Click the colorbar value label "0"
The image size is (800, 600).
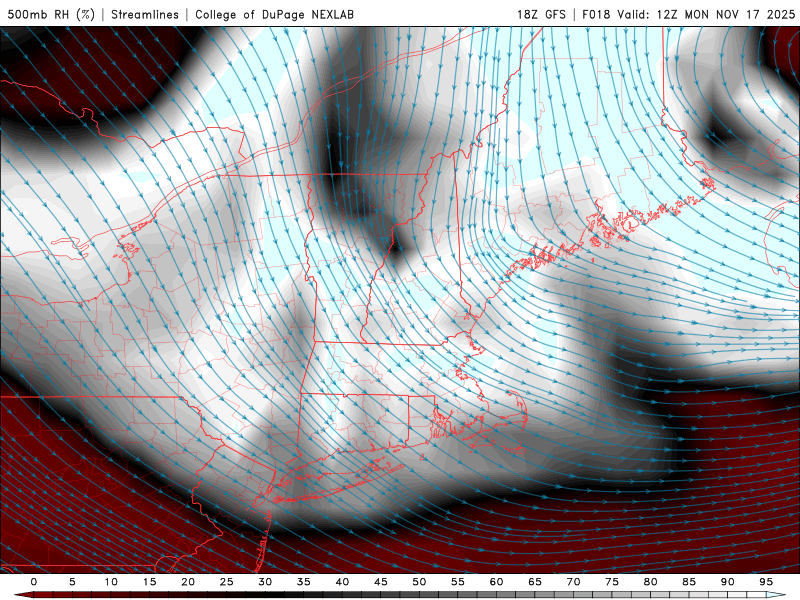click(x=34, y=582)
